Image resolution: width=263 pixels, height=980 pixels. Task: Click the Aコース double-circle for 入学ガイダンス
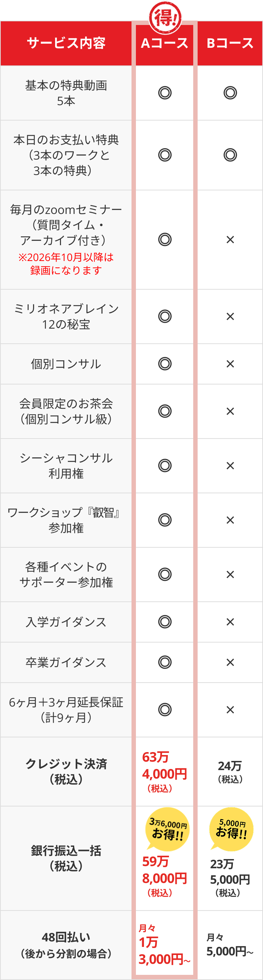(165, 622)
